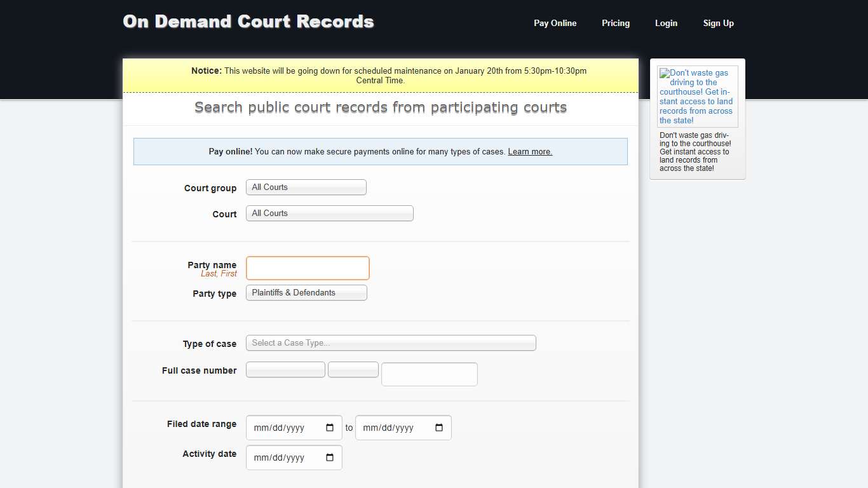Open the Pricing page
The width and height of the screenshot is (868, 488).
[615, 23]
